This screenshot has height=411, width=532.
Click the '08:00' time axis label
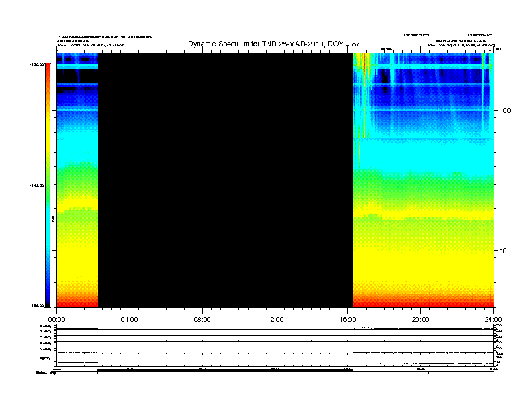[x=202, y=320]
